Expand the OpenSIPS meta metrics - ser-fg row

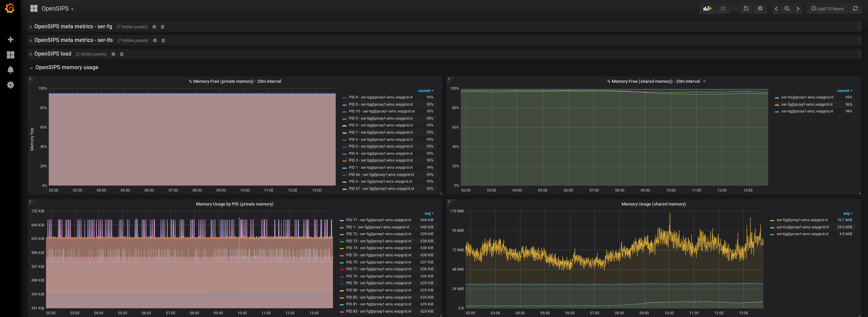(x=73, y=27)
